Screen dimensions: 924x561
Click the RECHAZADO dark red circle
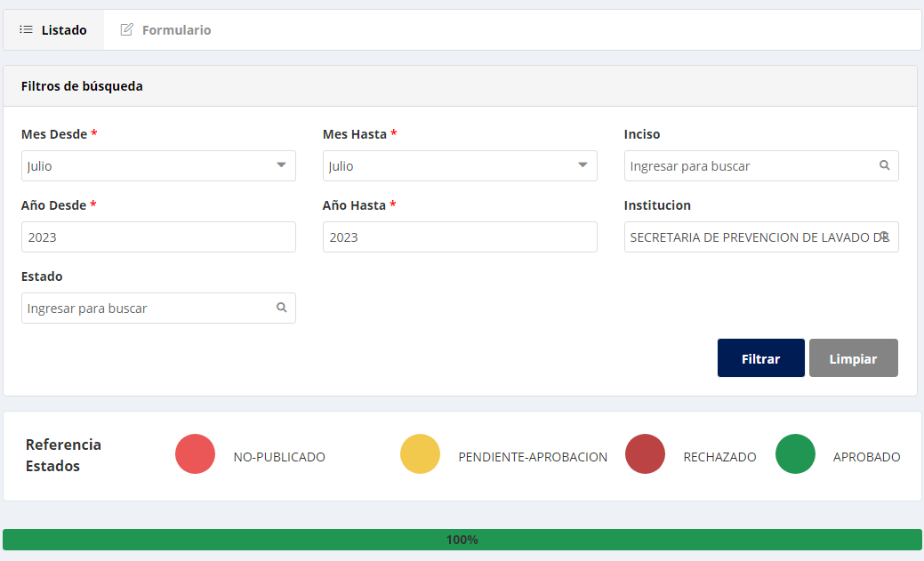coord(646,453)
